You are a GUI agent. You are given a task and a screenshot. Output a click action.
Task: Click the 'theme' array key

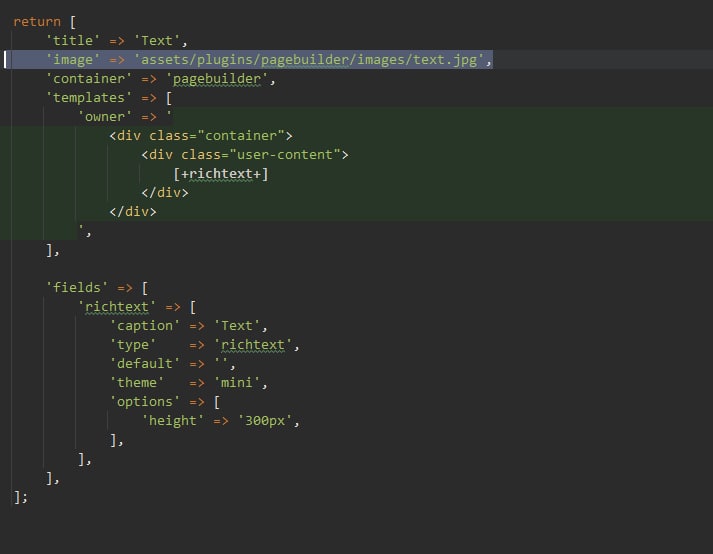point(137,383)
